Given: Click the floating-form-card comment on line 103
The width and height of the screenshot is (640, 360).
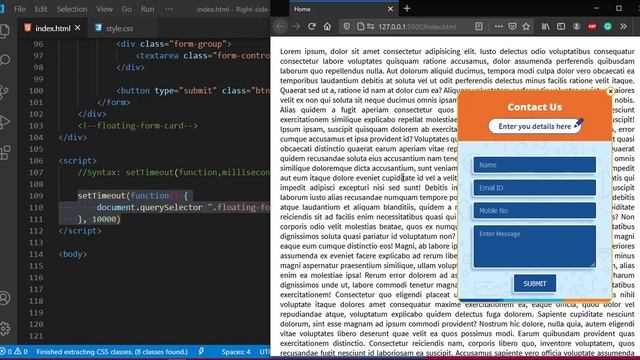Looking at the screenshot, I should (x=138, y=126).
